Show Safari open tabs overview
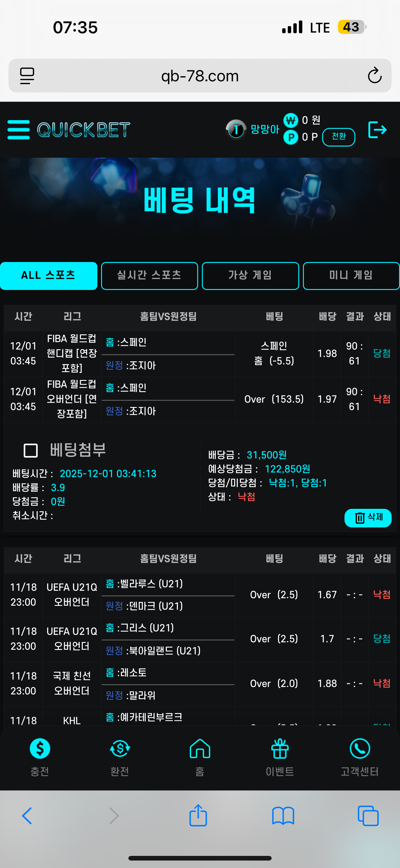 [368, 816]
